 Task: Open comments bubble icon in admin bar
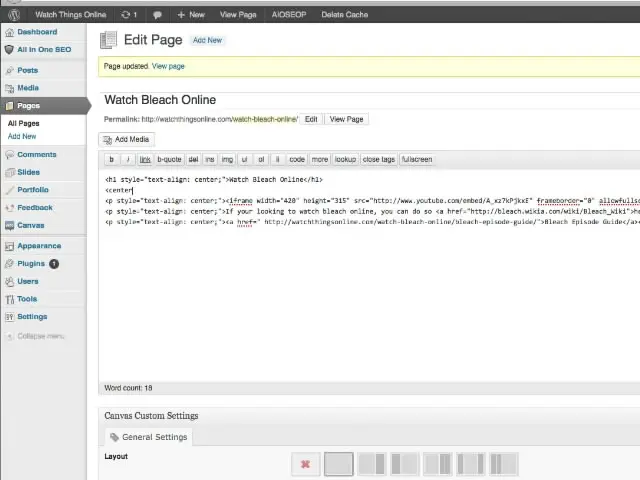point(157,16)
